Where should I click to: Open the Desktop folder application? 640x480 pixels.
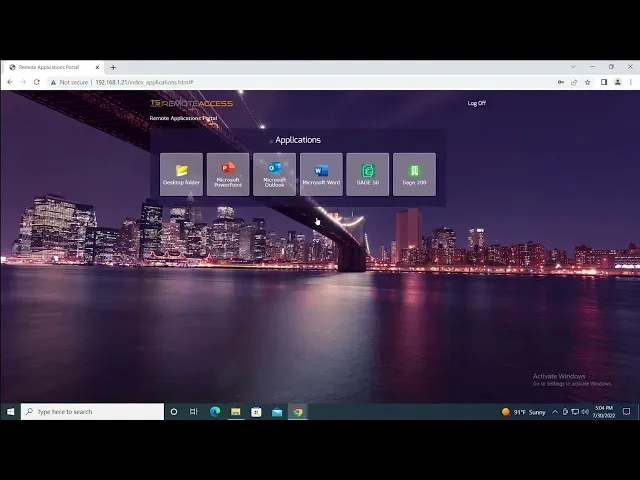tap(181, 174)
